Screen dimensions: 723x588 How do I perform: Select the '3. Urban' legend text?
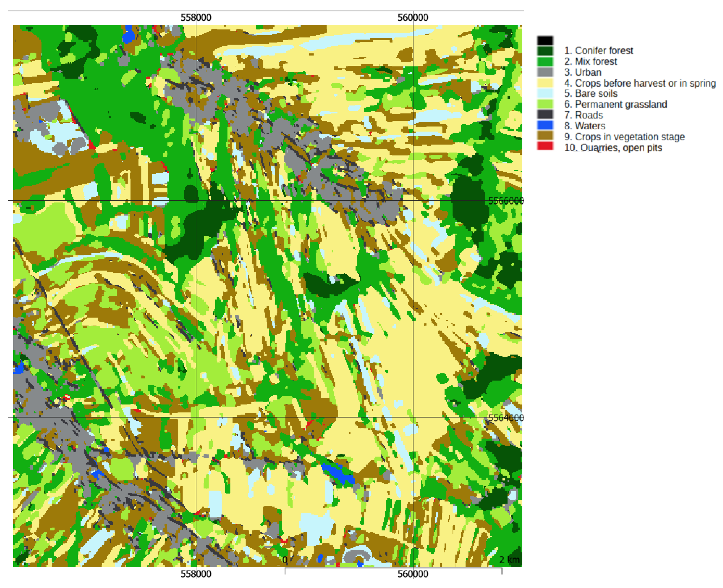[583, 72]
